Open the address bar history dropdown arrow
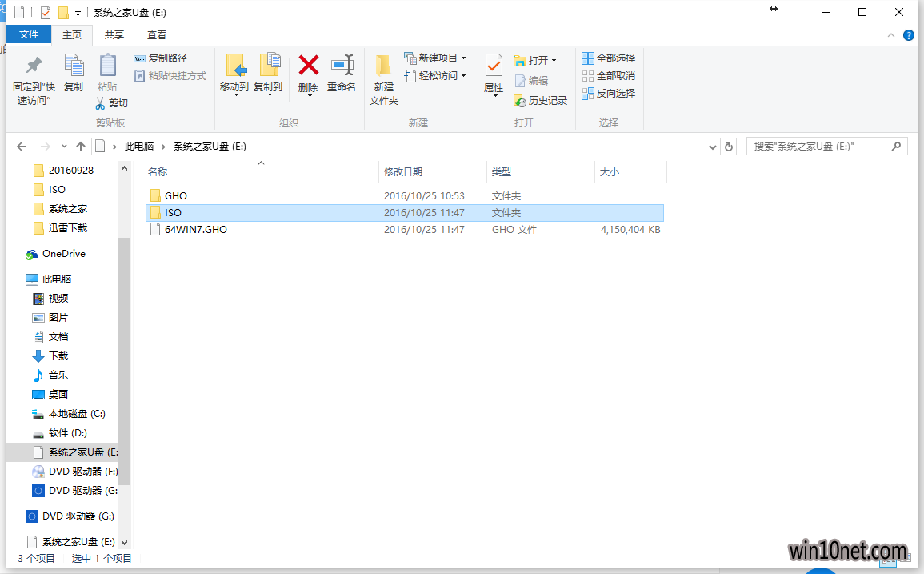Screen dimensions: 924x574 (713, 147)
